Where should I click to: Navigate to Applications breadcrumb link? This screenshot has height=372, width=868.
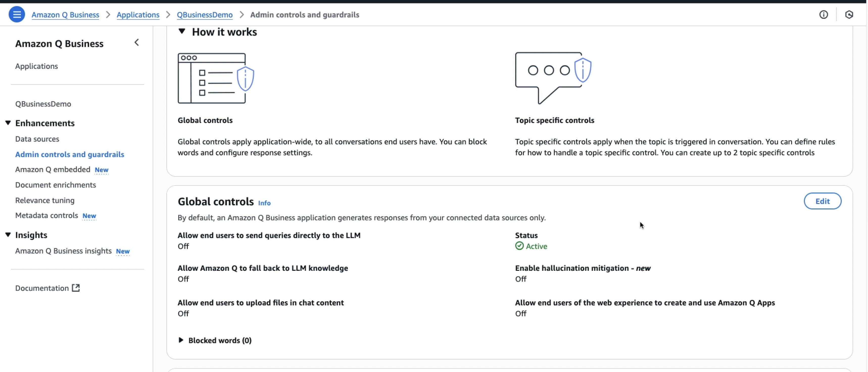(x=138, y=15)
